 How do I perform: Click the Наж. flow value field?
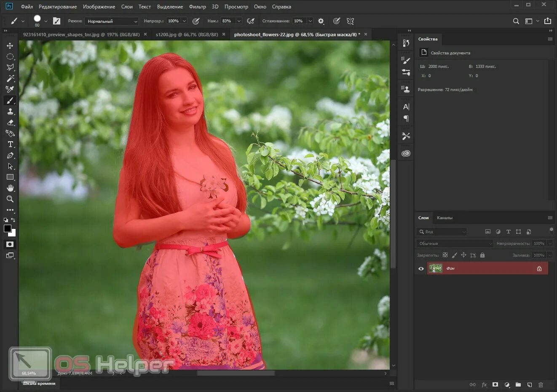228,21
